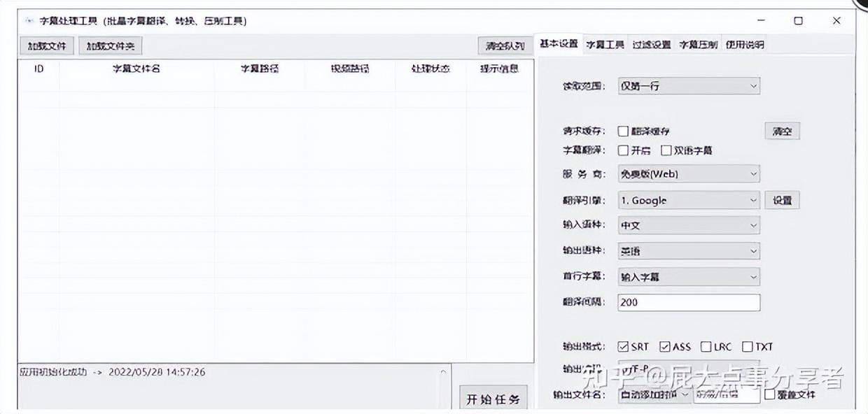Tick the 双语字幕 checkbox
This screenshot has width=868, height=414.
(666, 150)
